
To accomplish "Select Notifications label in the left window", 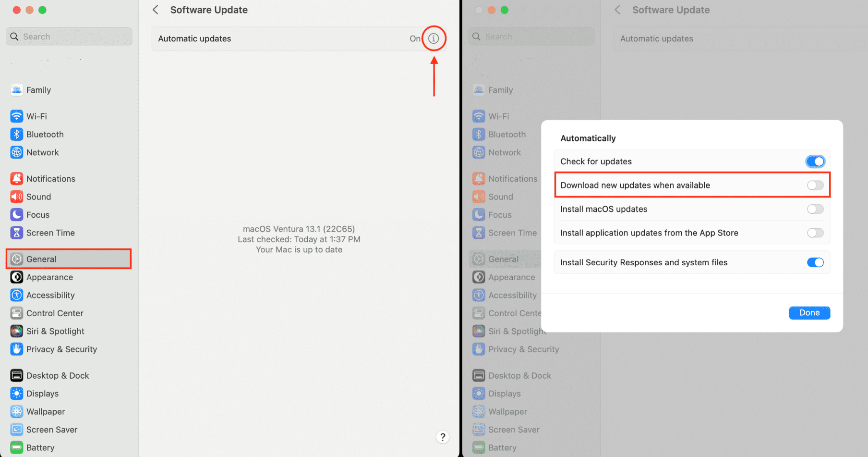I will click(51, 179).
